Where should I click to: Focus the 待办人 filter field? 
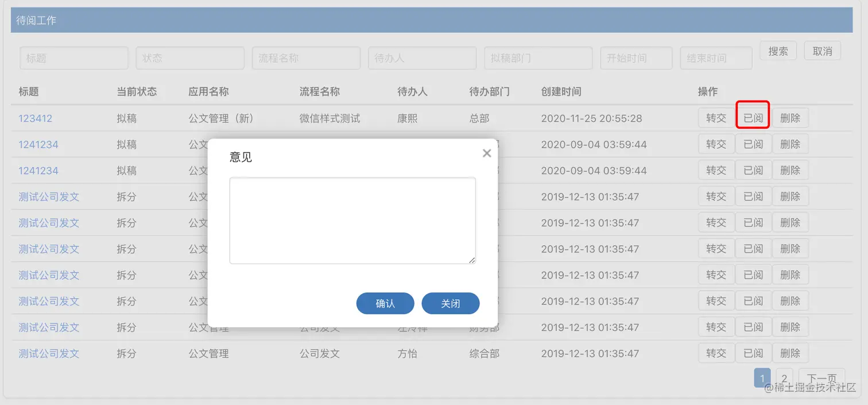(x=422, y=58)
